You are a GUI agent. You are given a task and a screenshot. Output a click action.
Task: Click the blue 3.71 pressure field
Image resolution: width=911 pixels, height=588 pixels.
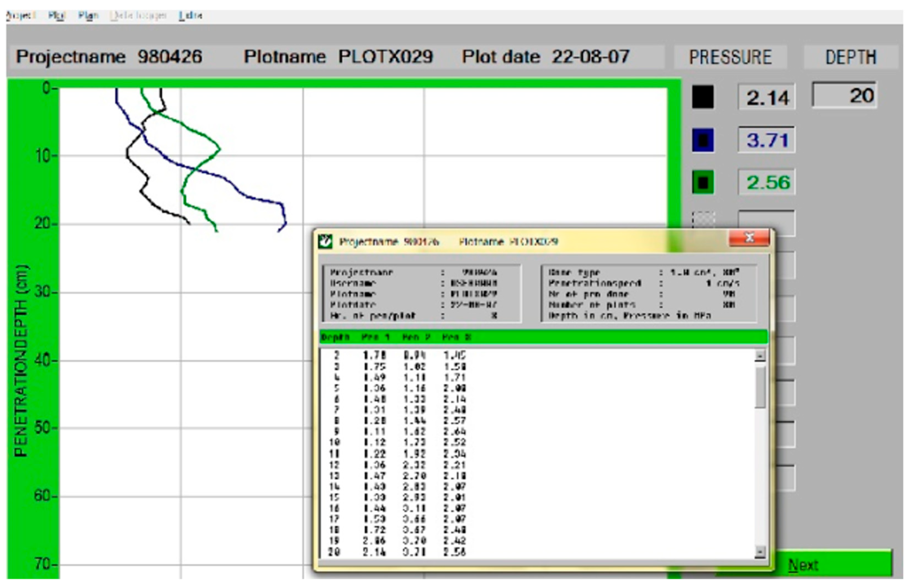click(767, 140)
